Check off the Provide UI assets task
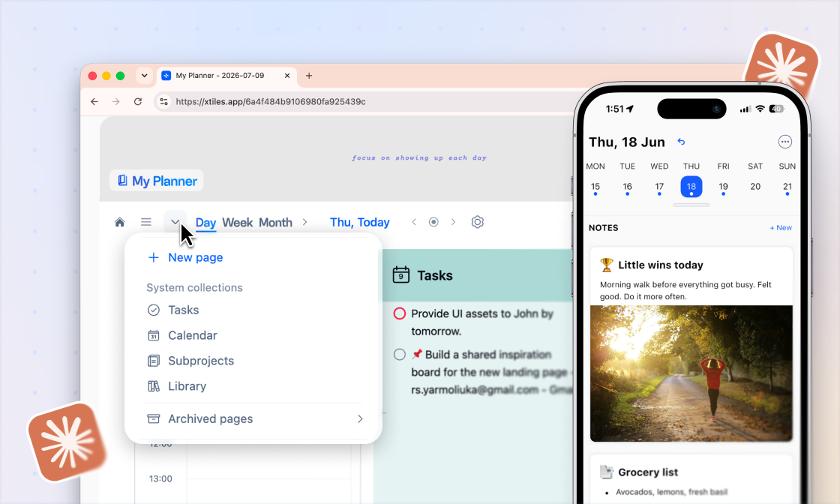Viewport: 840px width, 504px height. (400, 313)
